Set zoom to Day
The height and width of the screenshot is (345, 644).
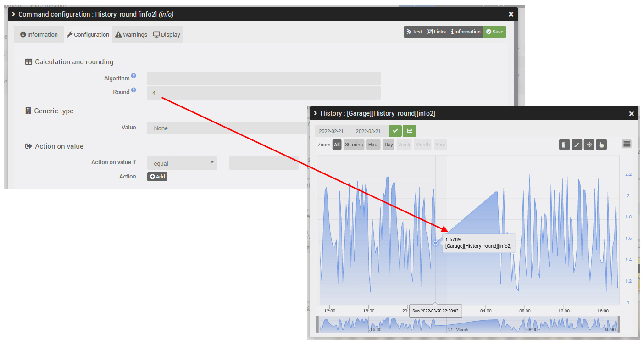[389, 145]
